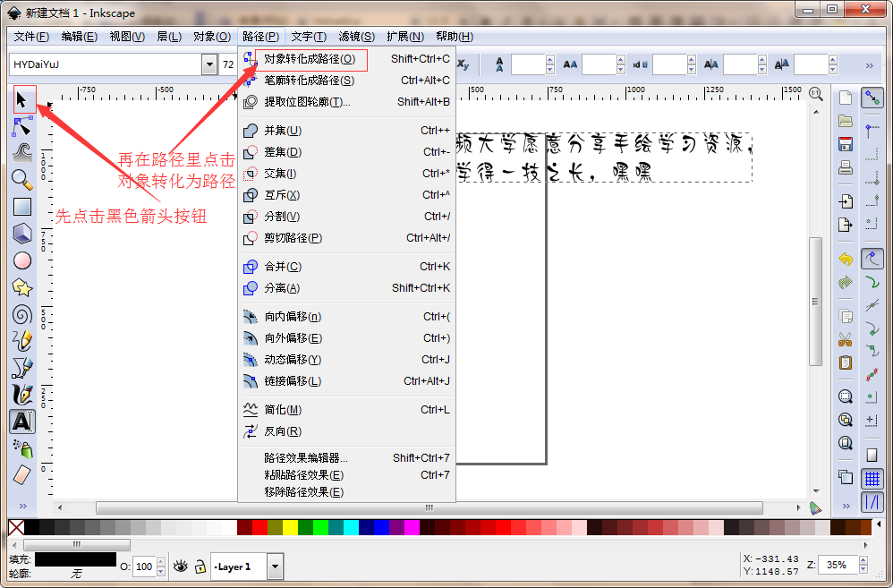
Task: Expand the Layer 1 dropdown
Action: pos(275,566)
